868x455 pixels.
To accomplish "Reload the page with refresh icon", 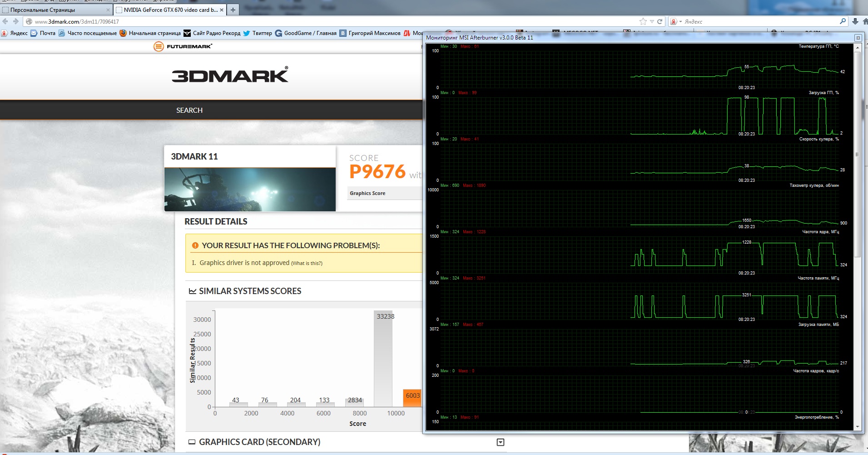I will (x=660, y=21).
